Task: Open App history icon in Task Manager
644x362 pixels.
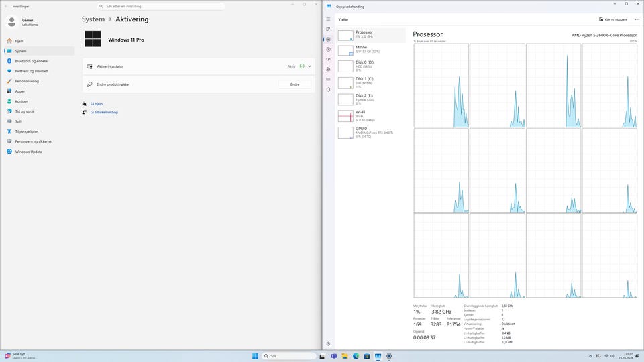Action: (328, 49)
